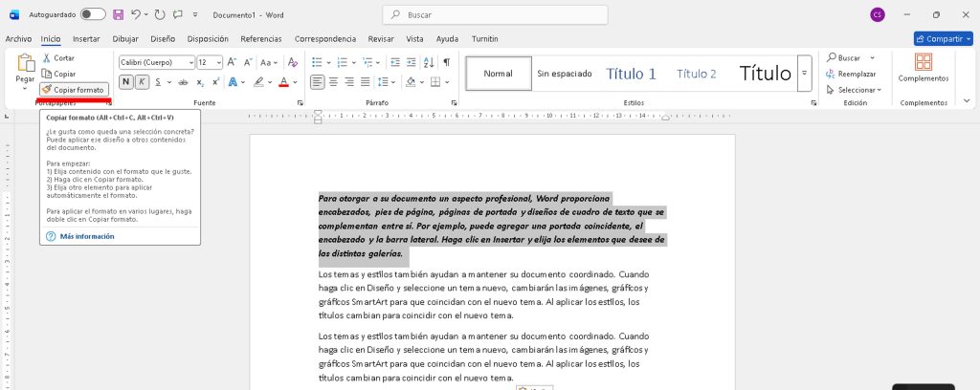Apply the red font color swatch
Image resolution: width=980 pixels, height=390 pixels.
point(282,82)
